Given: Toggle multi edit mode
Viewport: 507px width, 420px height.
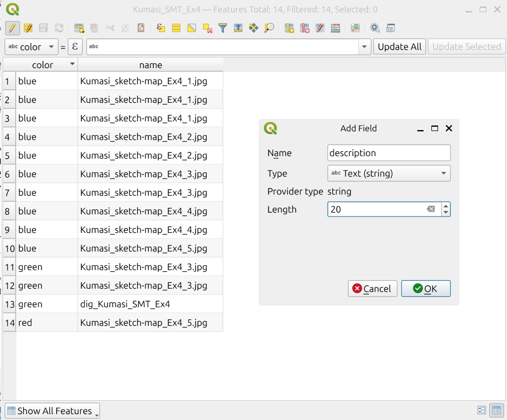Looking at the screenshot, I should [28, 28].
